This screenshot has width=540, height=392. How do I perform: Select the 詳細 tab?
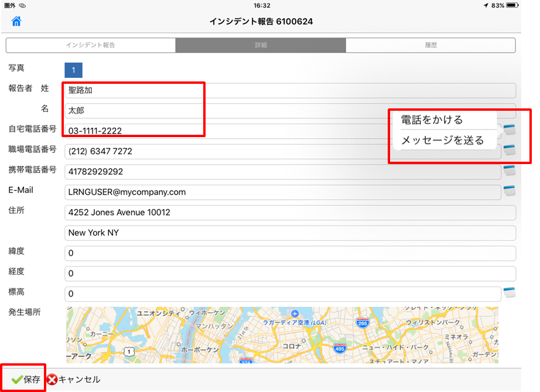pyautogui.click(x=261, y=45)
